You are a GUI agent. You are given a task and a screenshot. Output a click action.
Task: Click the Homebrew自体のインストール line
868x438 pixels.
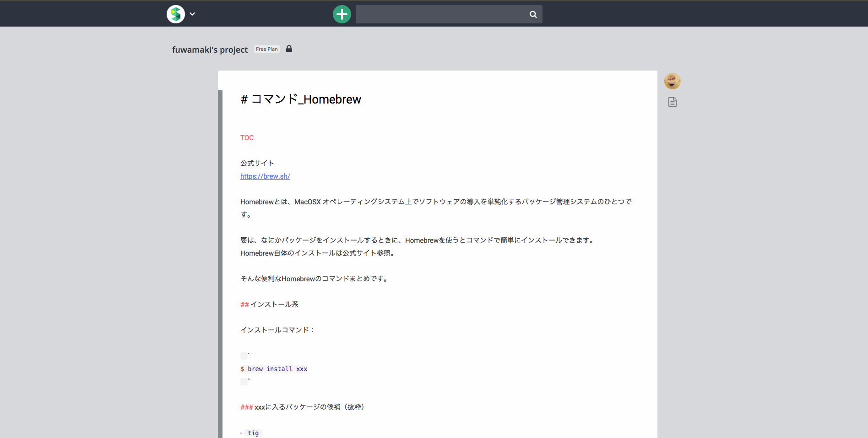(x=318, y=253)
